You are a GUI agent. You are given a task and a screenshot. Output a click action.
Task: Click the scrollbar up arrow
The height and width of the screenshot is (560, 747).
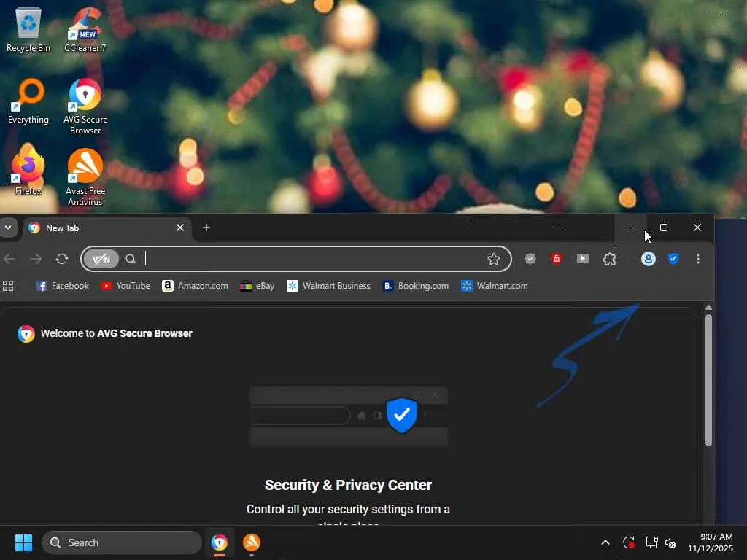[708, 308]
